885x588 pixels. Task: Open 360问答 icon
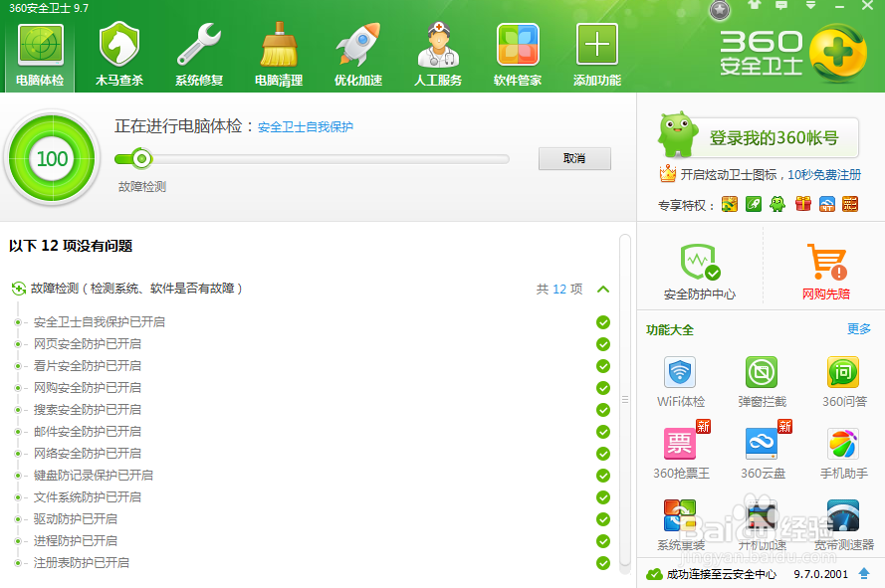point(843,381)
